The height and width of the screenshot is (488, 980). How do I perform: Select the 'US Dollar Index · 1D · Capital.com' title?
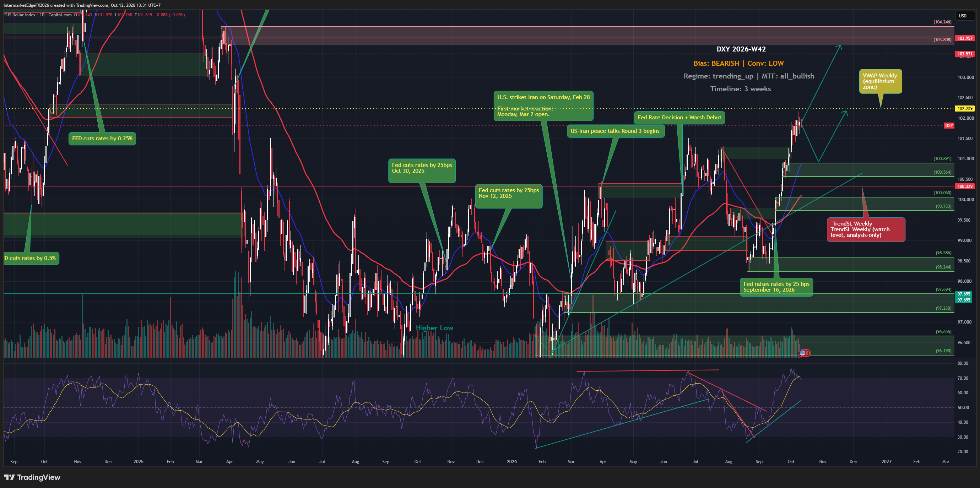[39, 15]
